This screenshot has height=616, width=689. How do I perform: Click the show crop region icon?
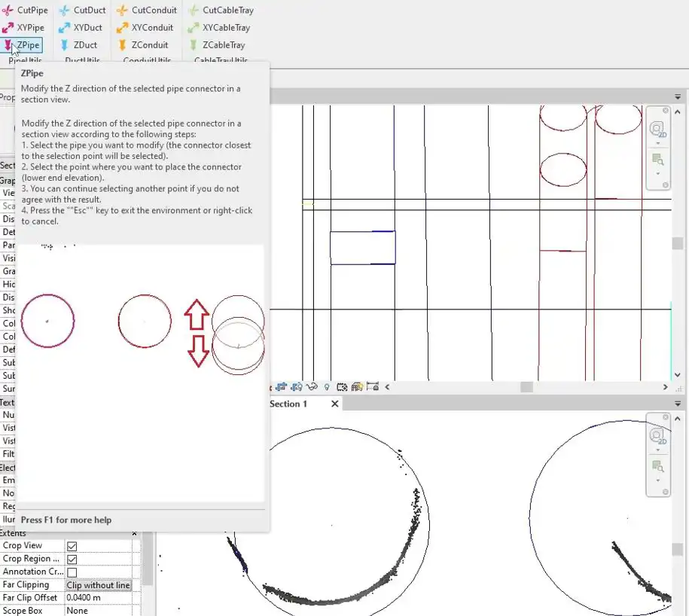297,387
